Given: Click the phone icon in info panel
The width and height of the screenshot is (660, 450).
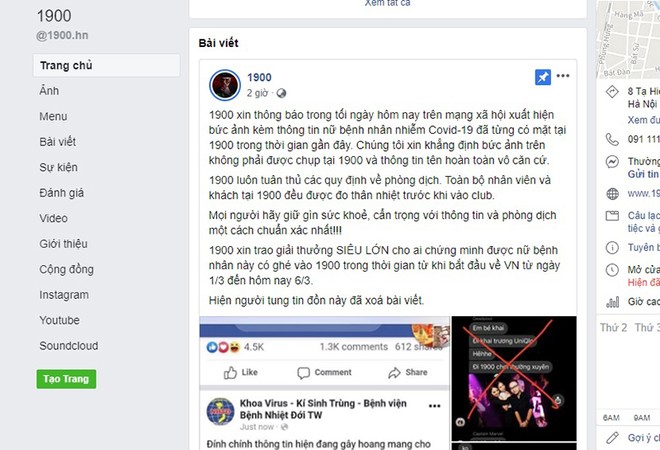Looking at the screenshot, I should point(612,139).
